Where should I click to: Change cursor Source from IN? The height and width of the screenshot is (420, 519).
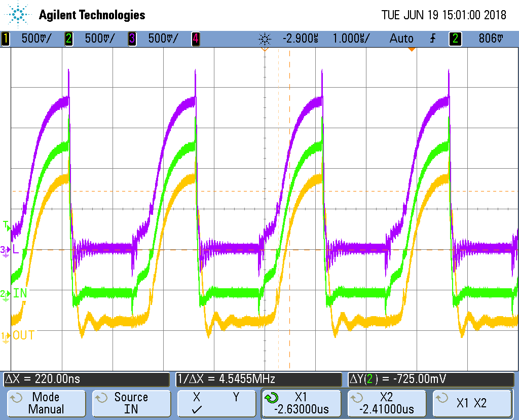point(131,403)
